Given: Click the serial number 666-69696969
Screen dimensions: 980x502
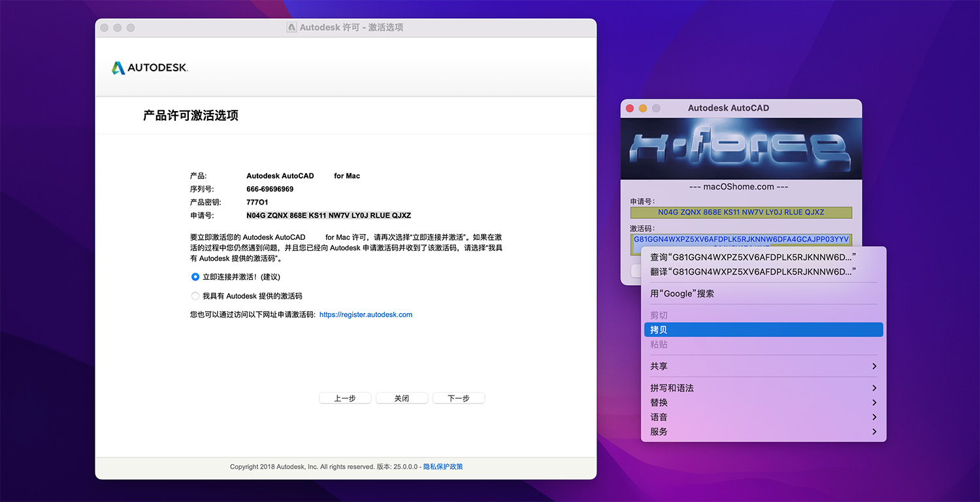Looking at the screenshot, I should (x=270, y=189).
